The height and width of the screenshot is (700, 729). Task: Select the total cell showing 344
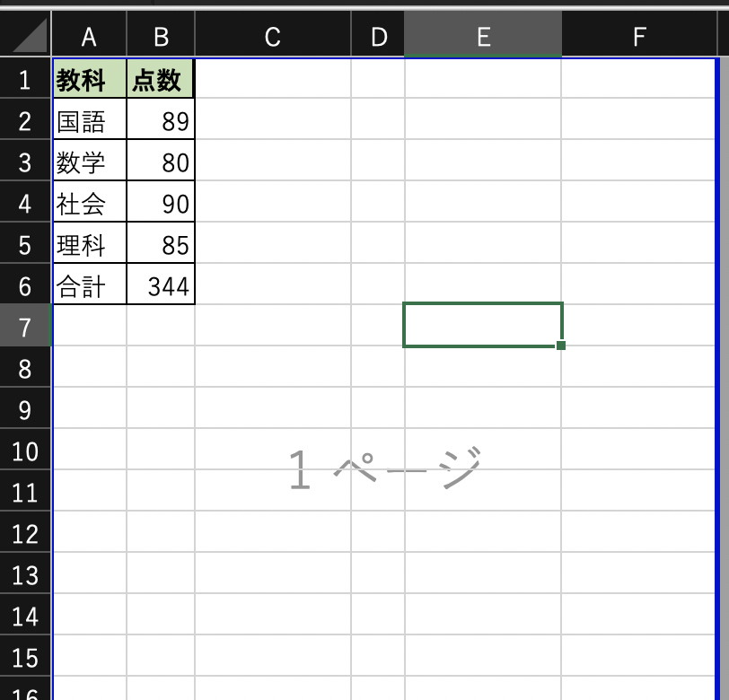click(161, 284)
